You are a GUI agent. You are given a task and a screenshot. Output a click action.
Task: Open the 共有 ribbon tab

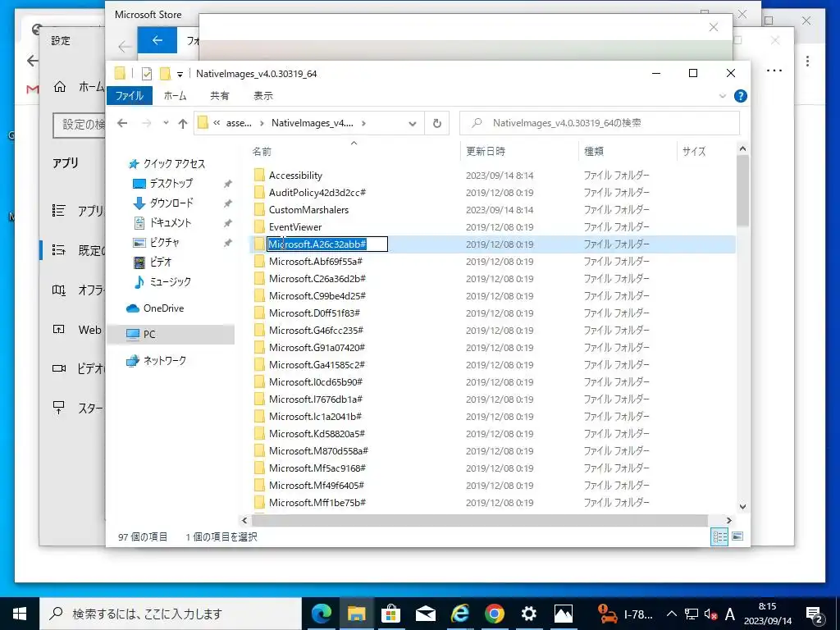click(x=220, y=96)
